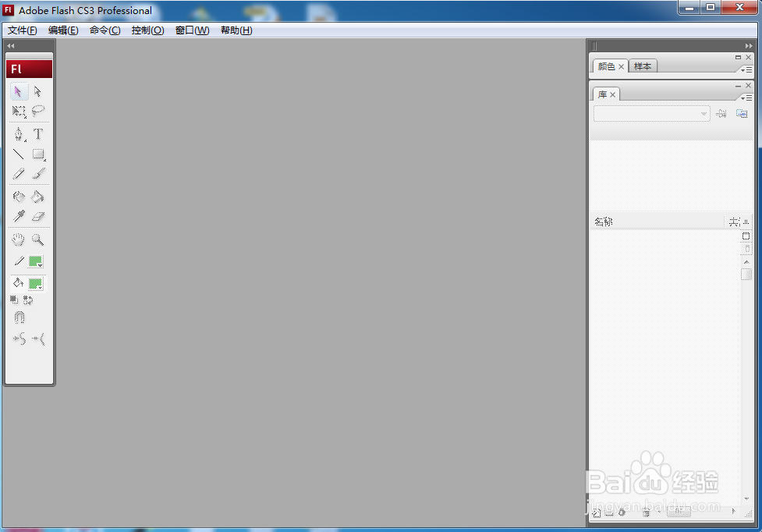Open the 文件(F) menu
Screen dimensions: 762x532
point(23,30)
